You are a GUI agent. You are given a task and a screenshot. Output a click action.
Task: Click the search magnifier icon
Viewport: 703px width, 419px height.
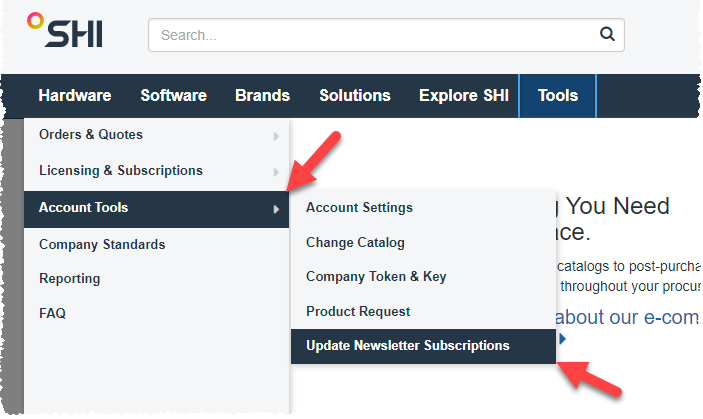[x=607, y=34]
